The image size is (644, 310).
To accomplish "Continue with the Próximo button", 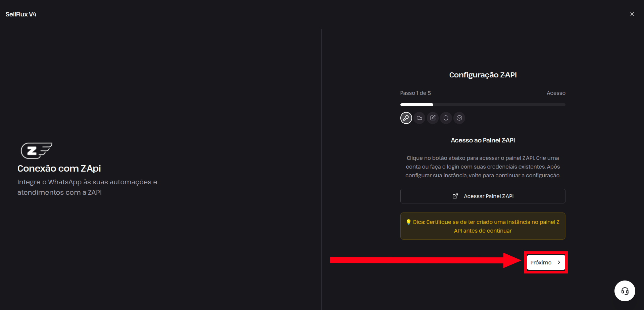I will (546, 262).
